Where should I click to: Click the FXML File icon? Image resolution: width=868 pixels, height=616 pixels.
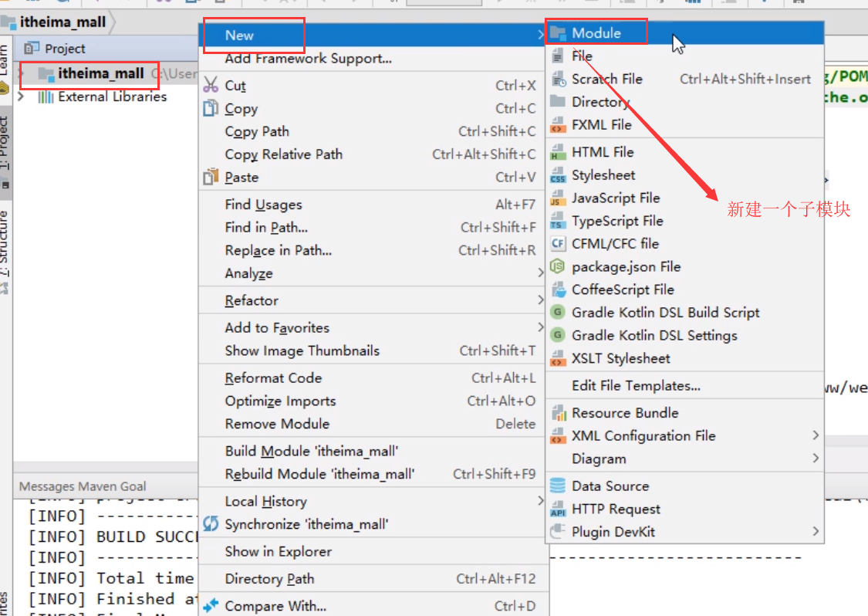557,124
